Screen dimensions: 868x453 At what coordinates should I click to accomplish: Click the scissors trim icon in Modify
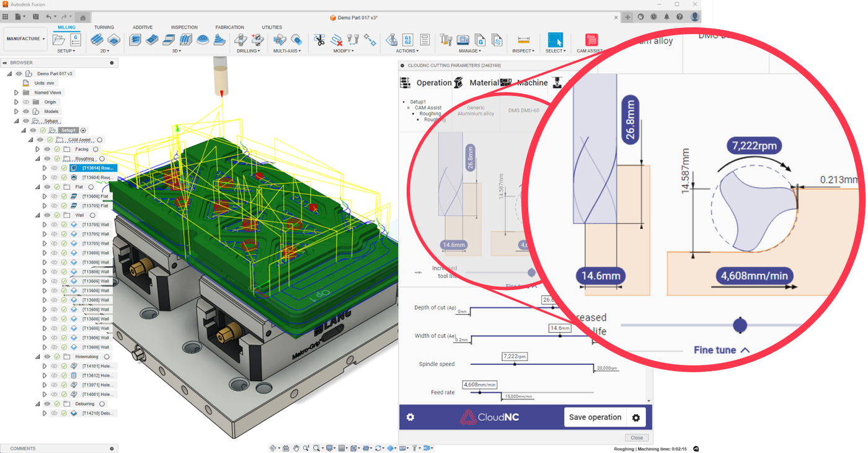tap(319, 40)
